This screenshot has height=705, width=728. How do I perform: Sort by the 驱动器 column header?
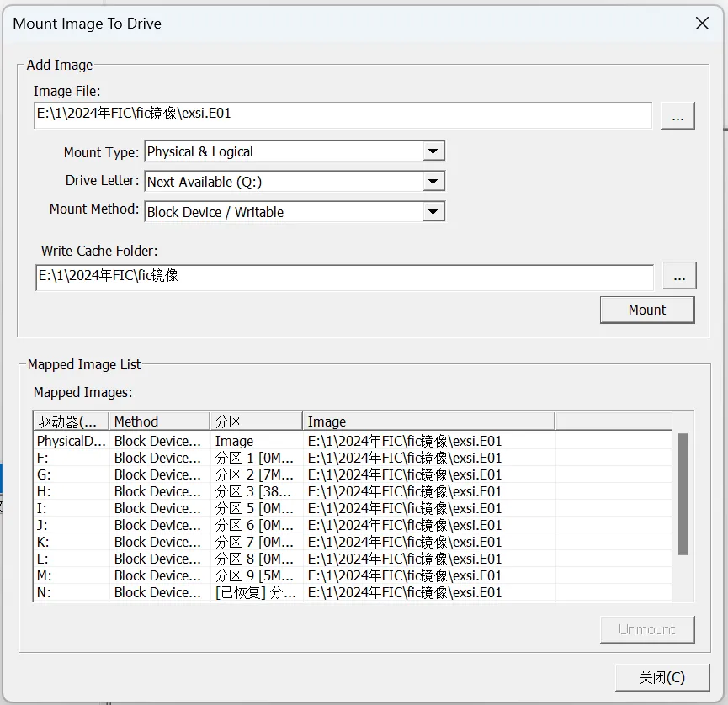click(x=71, y=421)
